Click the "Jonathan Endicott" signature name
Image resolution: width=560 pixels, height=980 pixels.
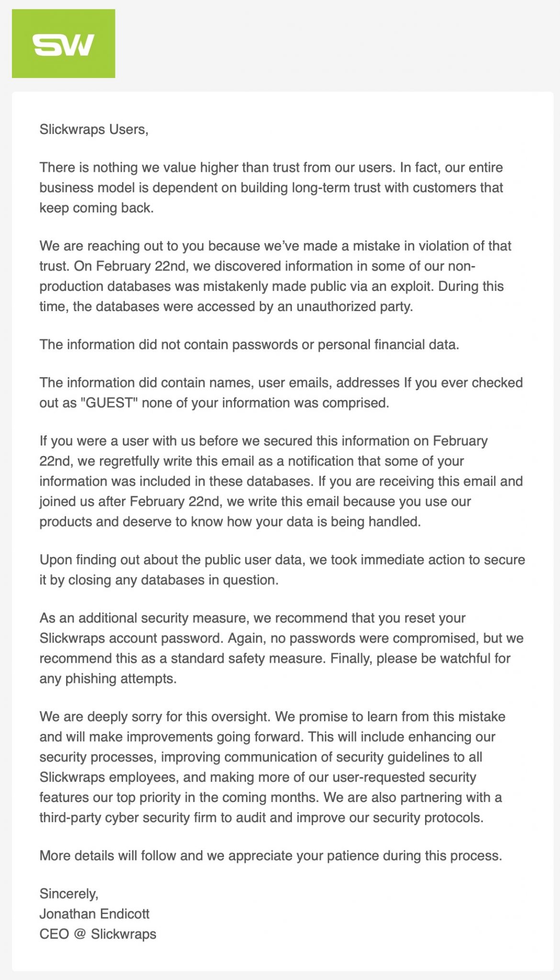94,914
